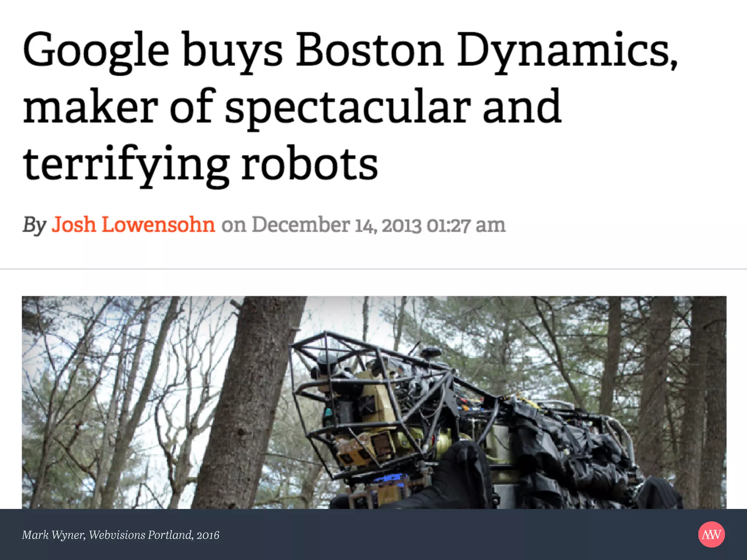Screen dimensions: 747x560
Task: Click the word Google in the headline
Action: coord(96,51)
